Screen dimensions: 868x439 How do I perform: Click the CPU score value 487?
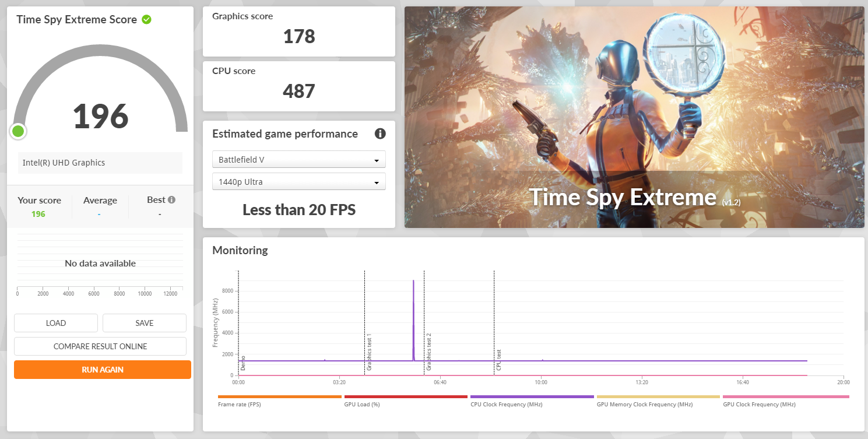[x=299, y=92]
